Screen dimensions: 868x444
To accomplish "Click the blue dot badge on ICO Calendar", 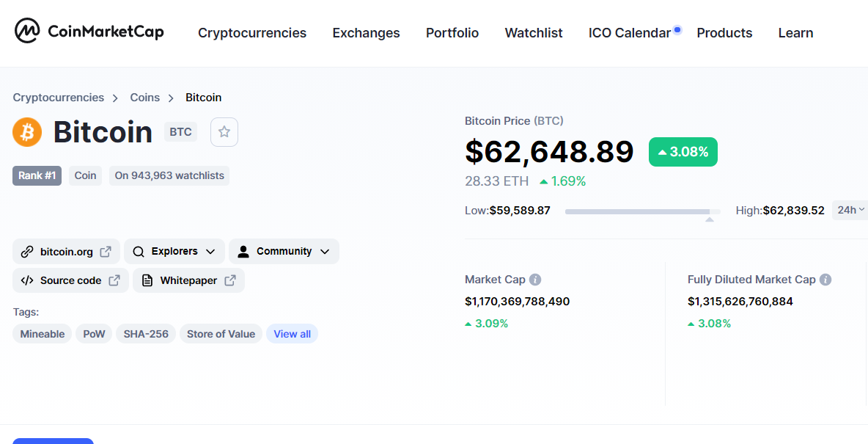I will [x=677, y=29].
